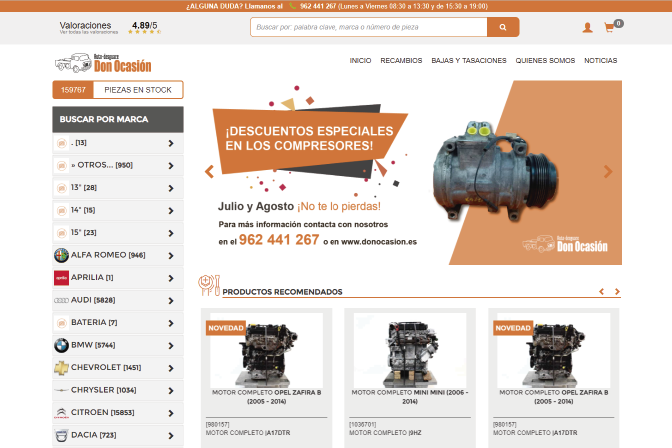This screenshot has width=672, height=448.
Task: Click the BMW brand logo
Action: point(61,345)
